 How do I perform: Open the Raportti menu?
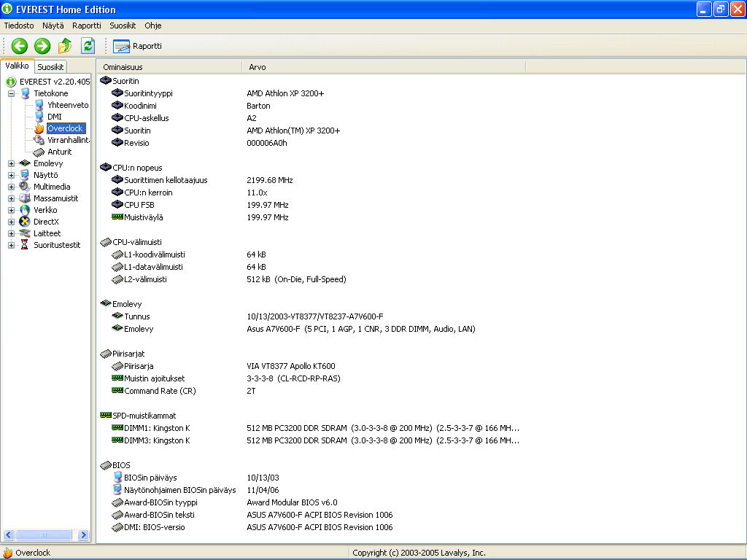[x=87, y=26]
